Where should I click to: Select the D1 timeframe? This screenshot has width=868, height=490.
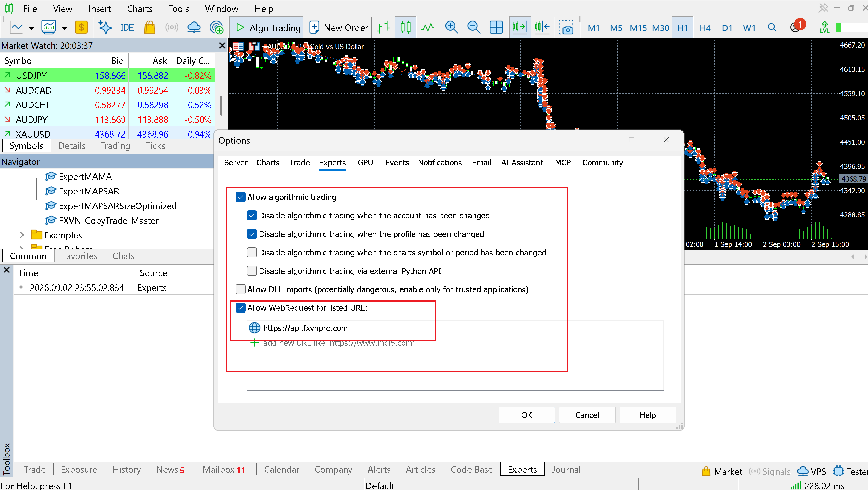727,28
